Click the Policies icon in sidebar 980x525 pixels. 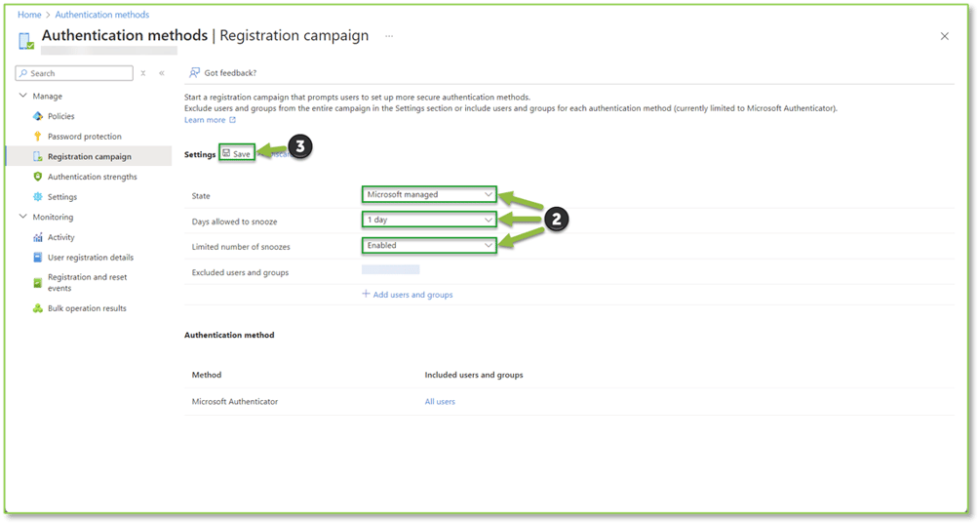tap(37, 116)
